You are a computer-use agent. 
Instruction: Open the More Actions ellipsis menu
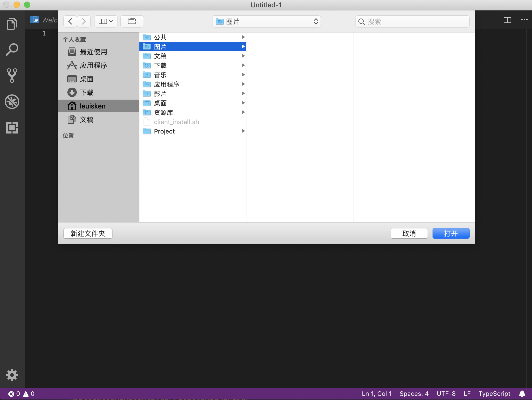pyautogui.click(x=524, y=20)
